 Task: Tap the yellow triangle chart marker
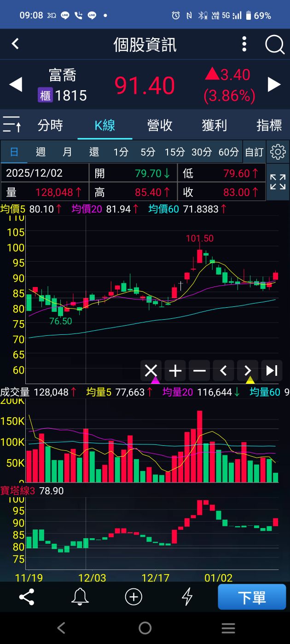coord(250,380)
